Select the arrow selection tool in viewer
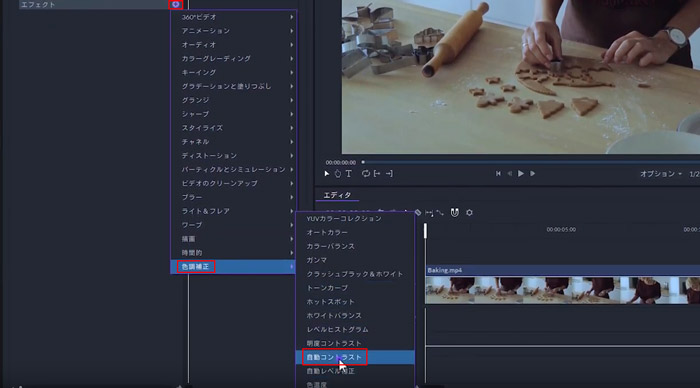Image resolution: width=700 pixels, height=388 pixels. tap(327, 174)
